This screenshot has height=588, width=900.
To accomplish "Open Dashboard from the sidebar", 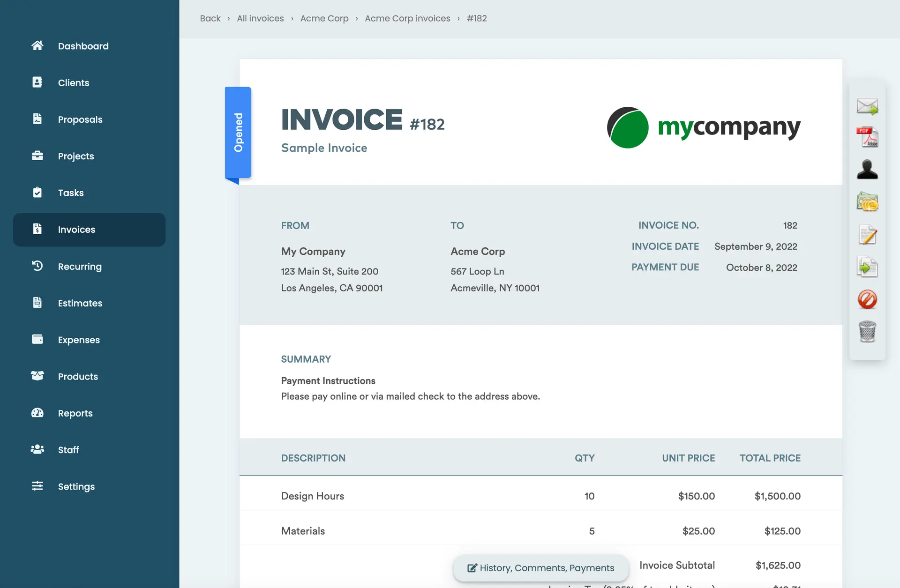I will pyautogui.click(x=83, y=46).
